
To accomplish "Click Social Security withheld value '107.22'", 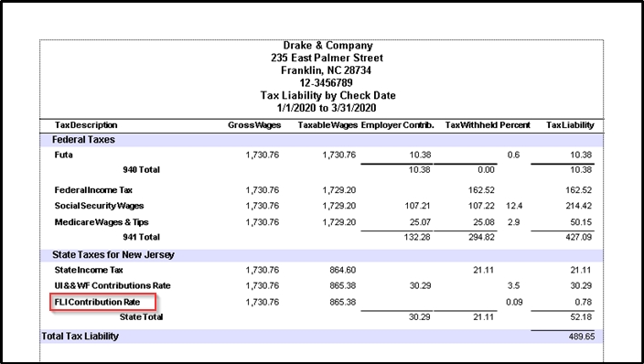I will (481, 206).
